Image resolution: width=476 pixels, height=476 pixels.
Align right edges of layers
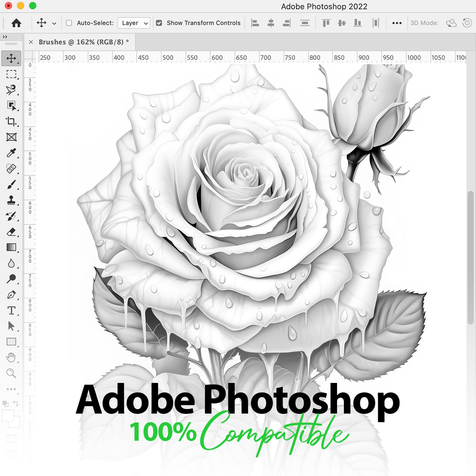[x=287, y=23]
